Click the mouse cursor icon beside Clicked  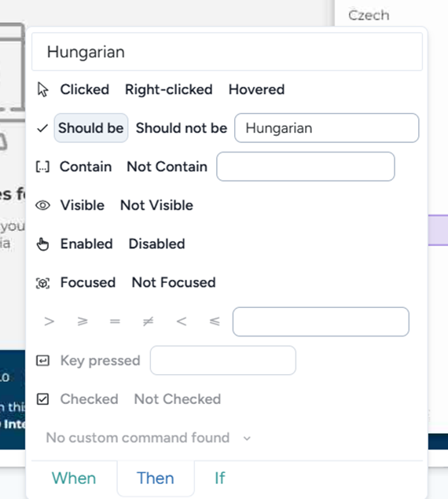click(x=42, y=90)
